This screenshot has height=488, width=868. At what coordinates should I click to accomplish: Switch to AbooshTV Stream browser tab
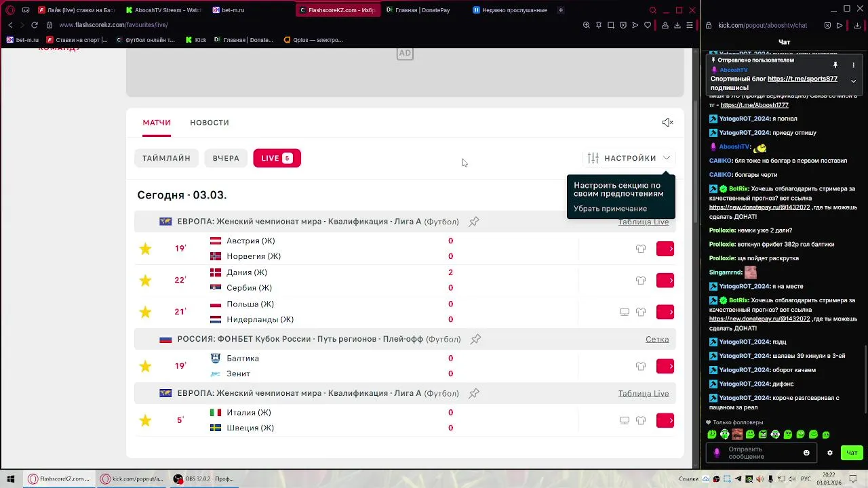(x=164, y=10)
